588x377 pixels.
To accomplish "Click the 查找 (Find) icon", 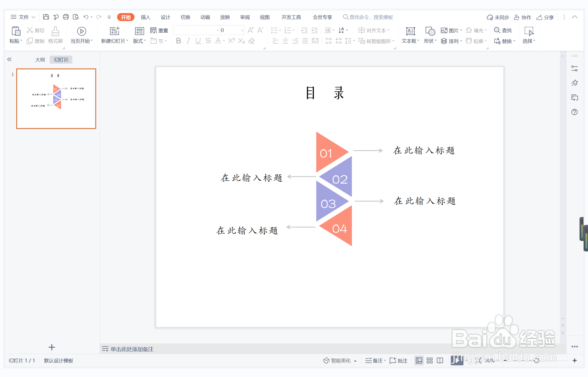I will point(503,30).
